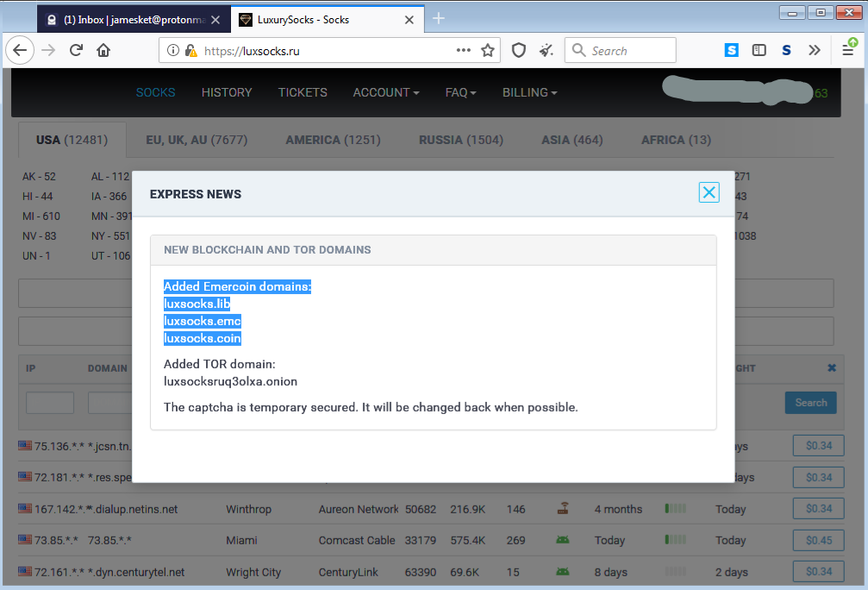Viewport: 868px width, 590px height.
Task: Switch to the Inbox protonmail tab
Action: (134, 20)
